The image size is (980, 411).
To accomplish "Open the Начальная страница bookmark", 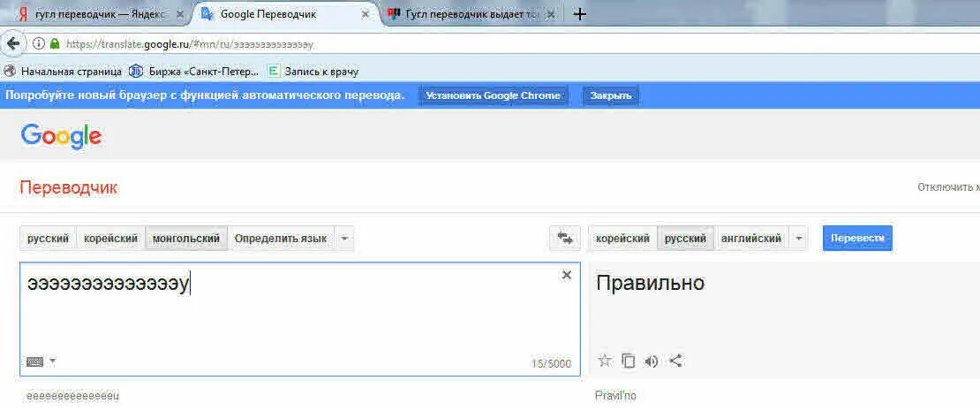I will point(63,72).
